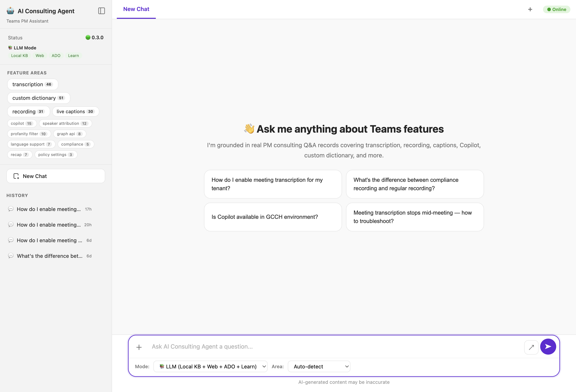
Task: Click the chat bubble icon of the 20h history item
Action: pos(11,224)
